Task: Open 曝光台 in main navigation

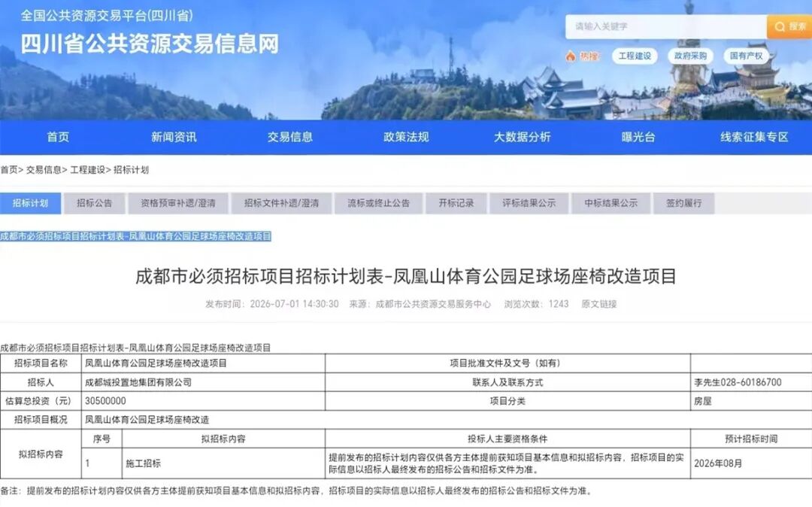Action: [x=638, y=137]
